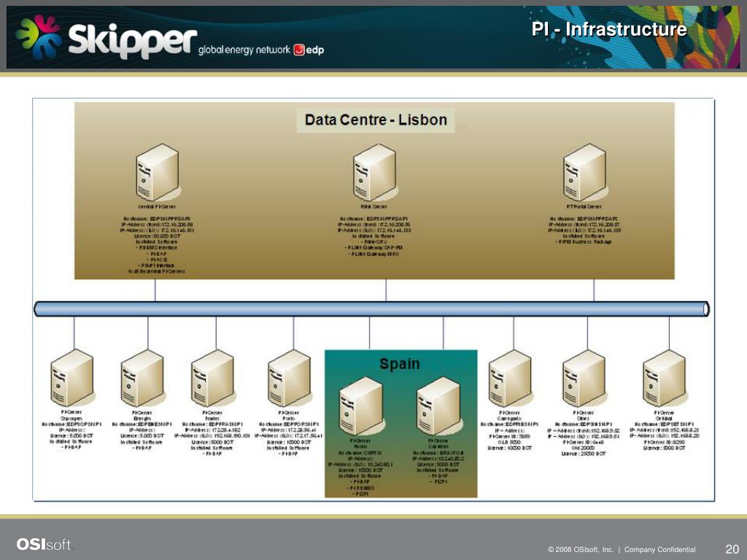
Task: Click the colorful Skipper splash logo icon
Action: (39, 36)
